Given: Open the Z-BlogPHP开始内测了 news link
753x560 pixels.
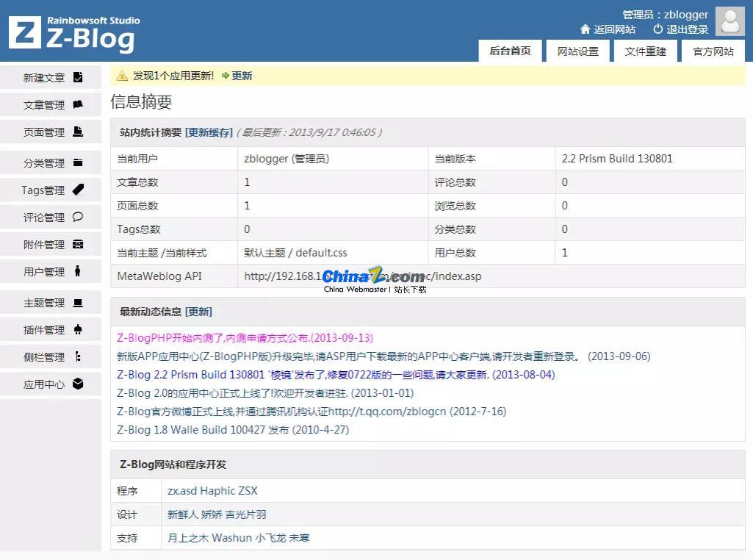Looking at the screenshot, I should (x=245, y=337).
